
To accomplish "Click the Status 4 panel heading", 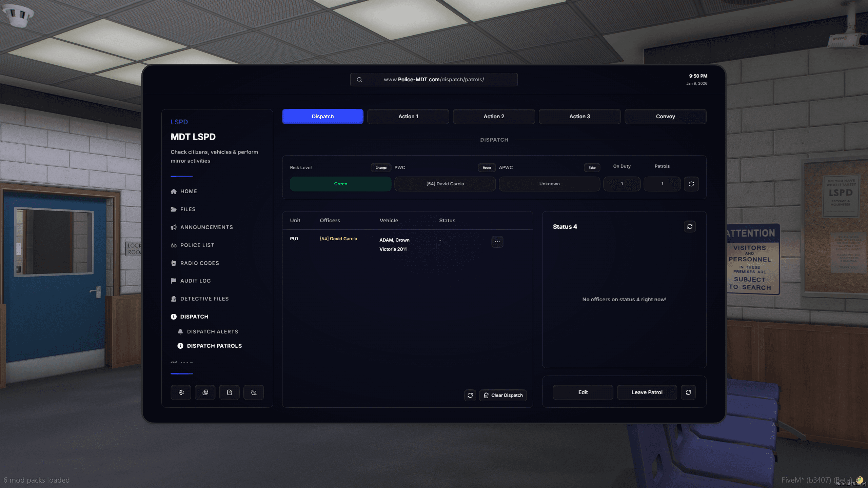I will click(x=565, y=226).
